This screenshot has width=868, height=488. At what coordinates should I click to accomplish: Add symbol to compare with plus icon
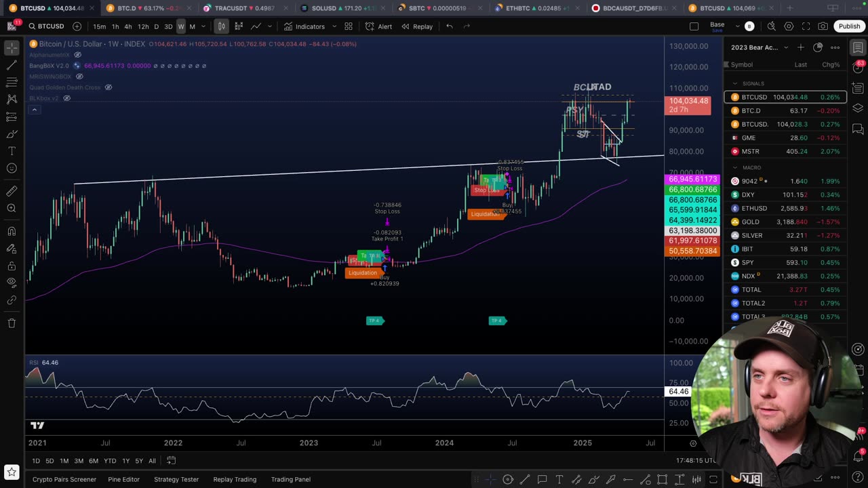tap(77, 26)
